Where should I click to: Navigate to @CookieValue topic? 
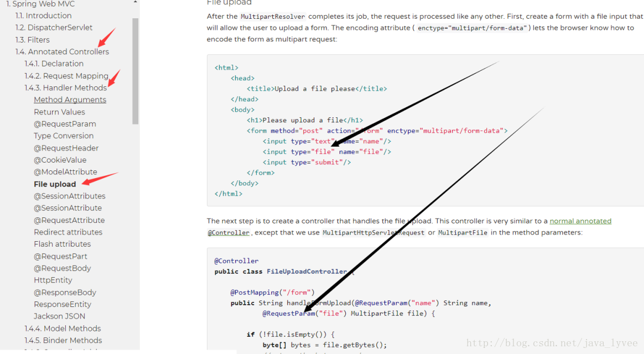coord(60,160)
